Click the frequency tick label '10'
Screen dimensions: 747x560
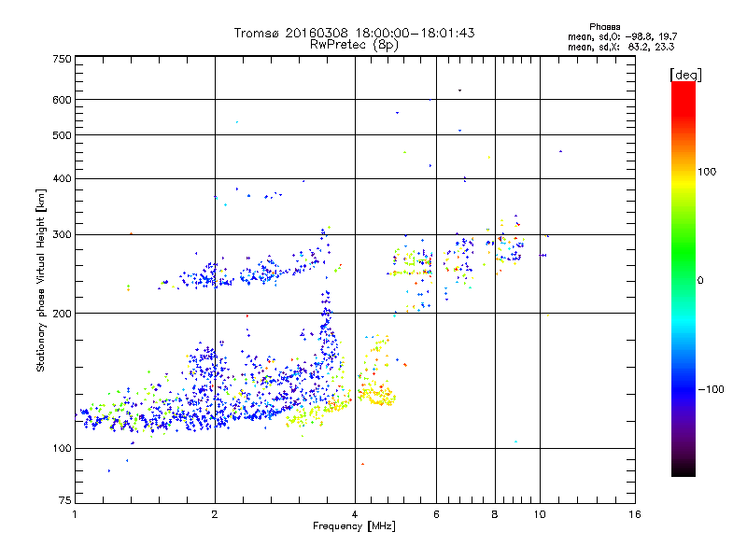(540, 514)
